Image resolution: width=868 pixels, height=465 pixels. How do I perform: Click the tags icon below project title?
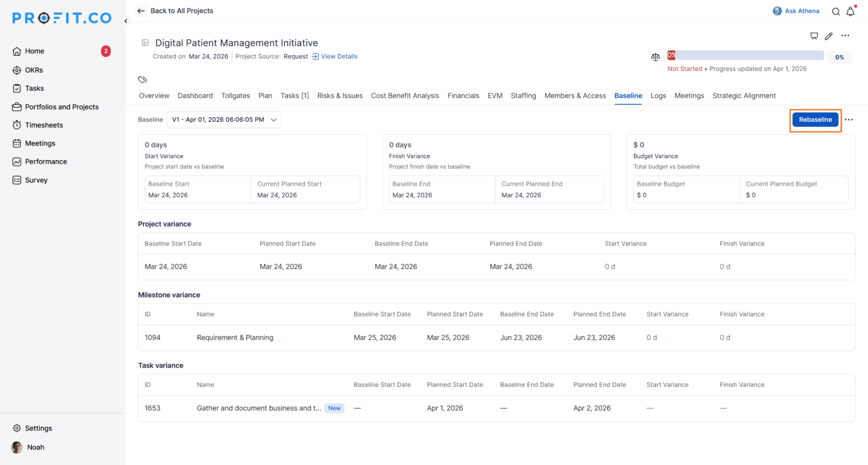click(142, 80)
